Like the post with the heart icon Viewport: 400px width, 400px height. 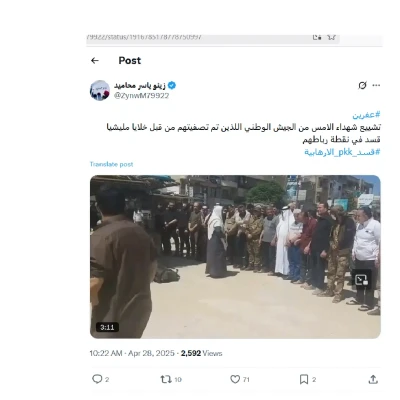(x=235, y=379)
